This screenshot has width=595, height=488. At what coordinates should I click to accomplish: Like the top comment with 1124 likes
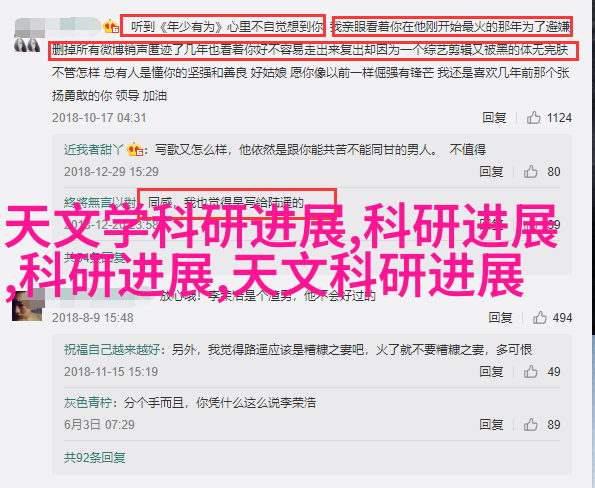point(533,118)
